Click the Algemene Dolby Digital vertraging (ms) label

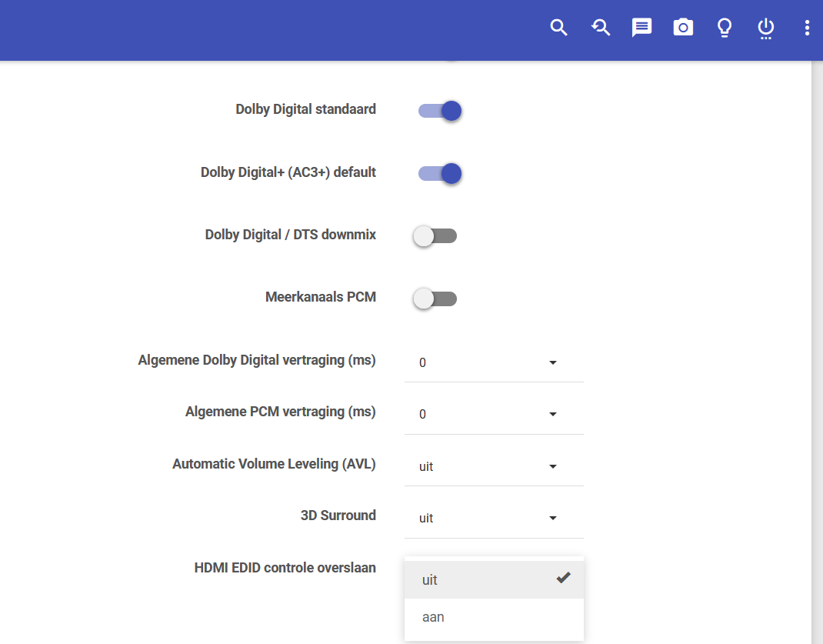tap(257, 360)
